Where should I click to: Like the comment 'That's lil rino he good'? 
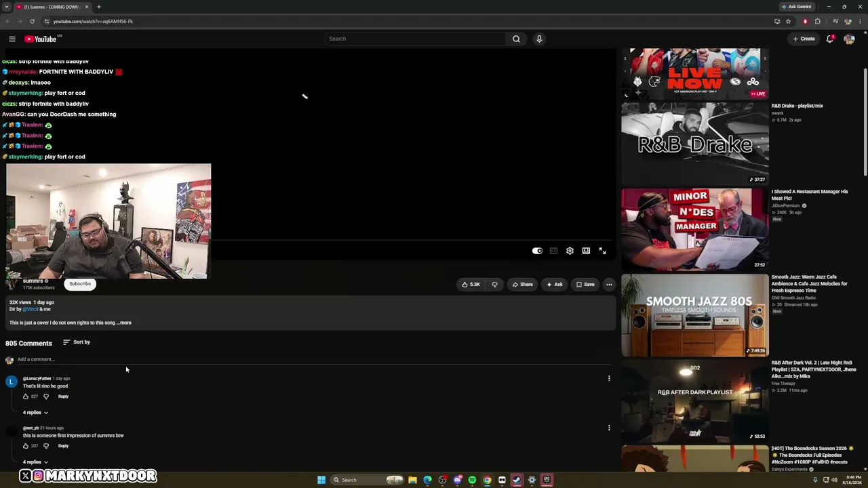[x=26, y=396]
